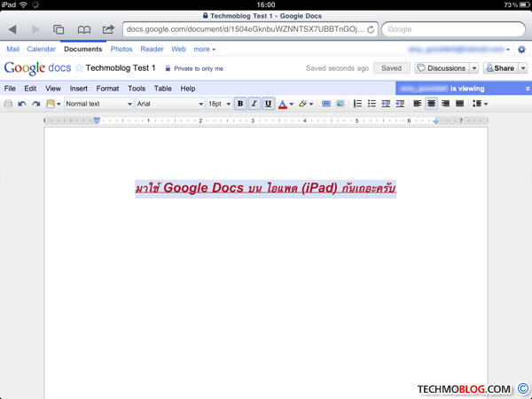Click the Share button
The width and height of the screenshot is (532, 399).
(x=500, y=68)
